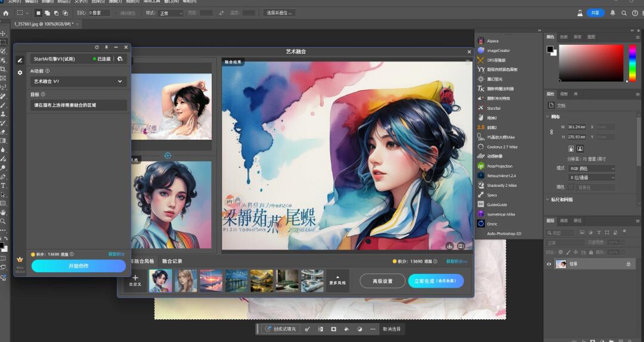Switch to the 库 tab beside Properties

pyautogui.click(x=575, y=94)
